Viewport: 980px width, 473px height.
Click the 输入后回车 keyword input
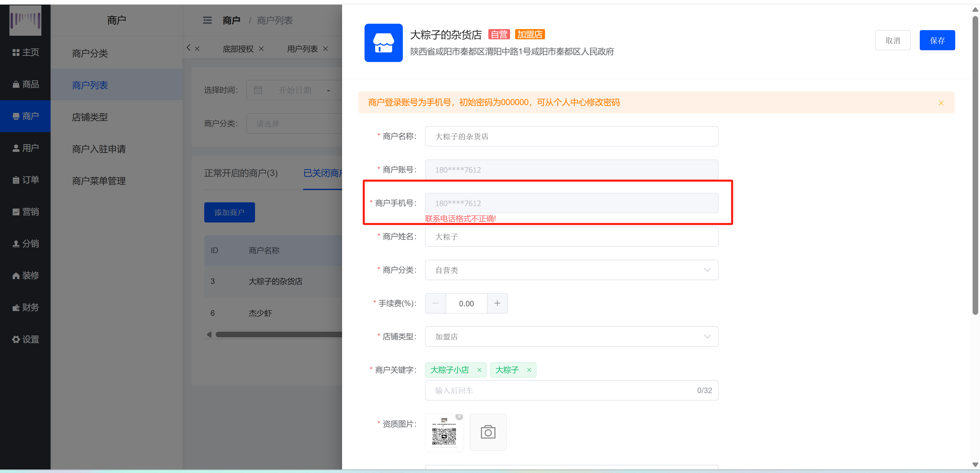[x=572, y=391]
